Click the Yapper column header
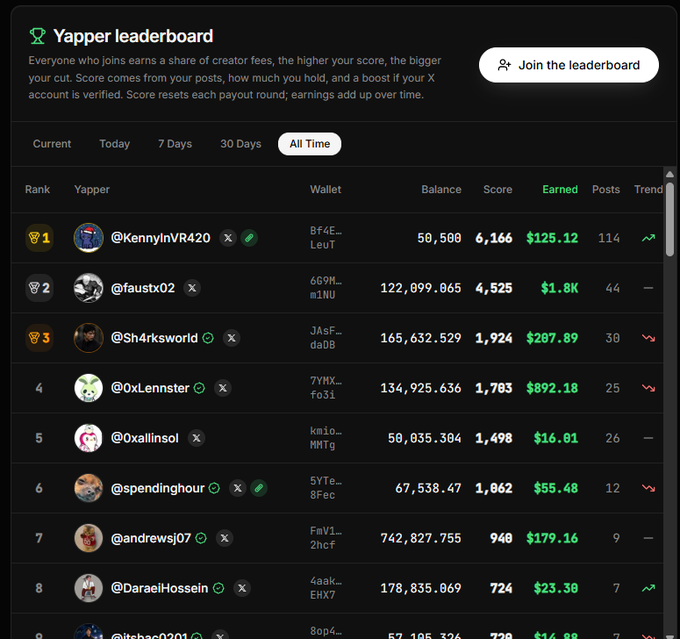Viewport: 680px width, 639px height. click(x=92, y=190)
